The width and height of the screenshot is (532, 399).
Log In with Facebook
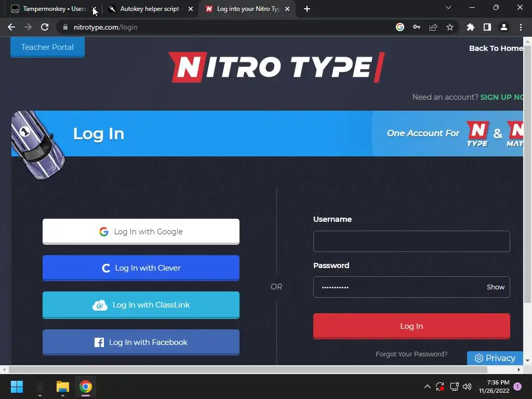(x=141, y=342)
